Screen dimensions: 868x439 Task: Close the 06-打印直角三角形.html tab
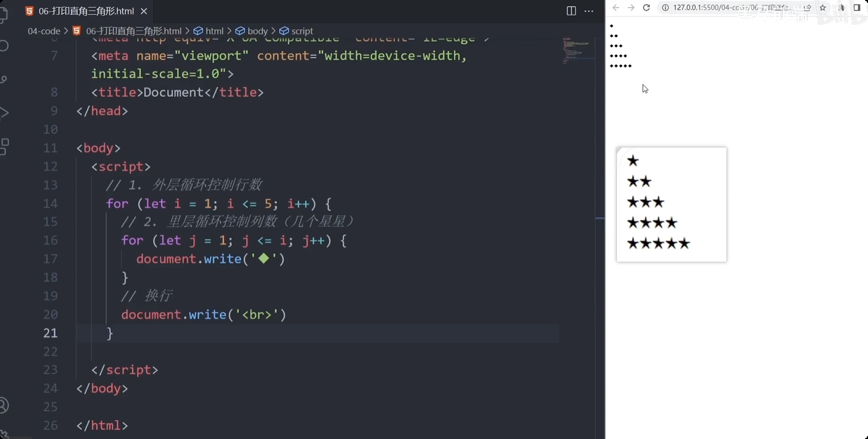(x=144, y=11)
